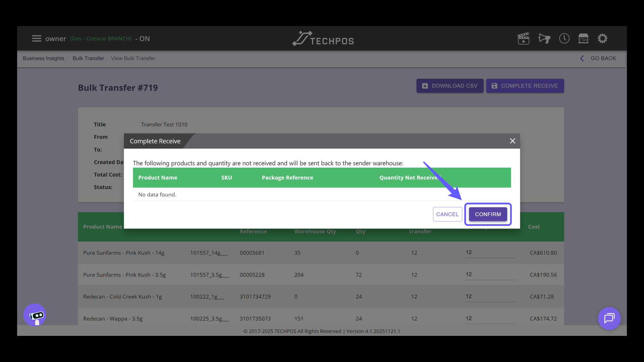The height and width of the screenshot is (362, 644).
Task: Navigate to Bulk Transfer breadcrumb
Action: [x=88, y=58]
